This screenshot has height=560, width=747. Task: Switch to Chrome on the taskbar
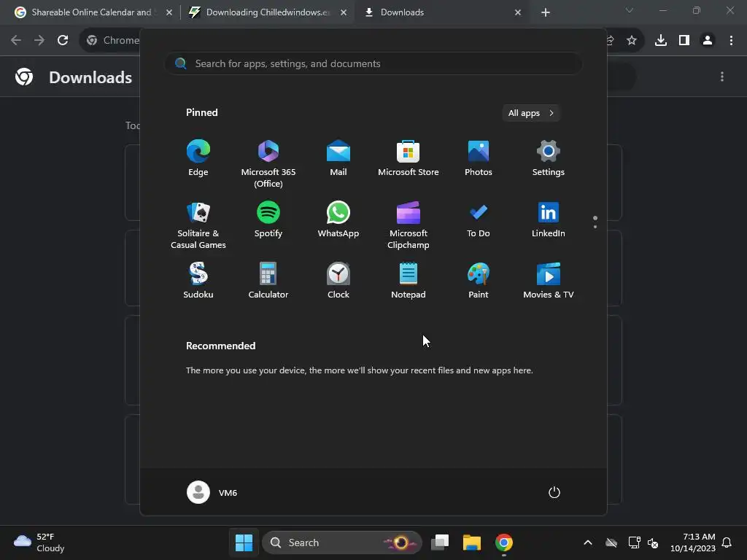[x=504, y=542]
